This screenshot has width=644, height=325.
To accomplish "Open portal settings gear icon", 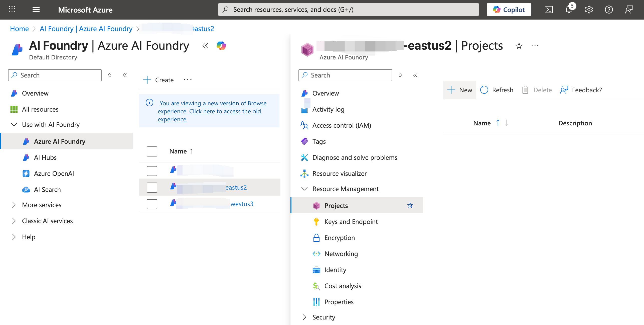I will pos(589,10).
